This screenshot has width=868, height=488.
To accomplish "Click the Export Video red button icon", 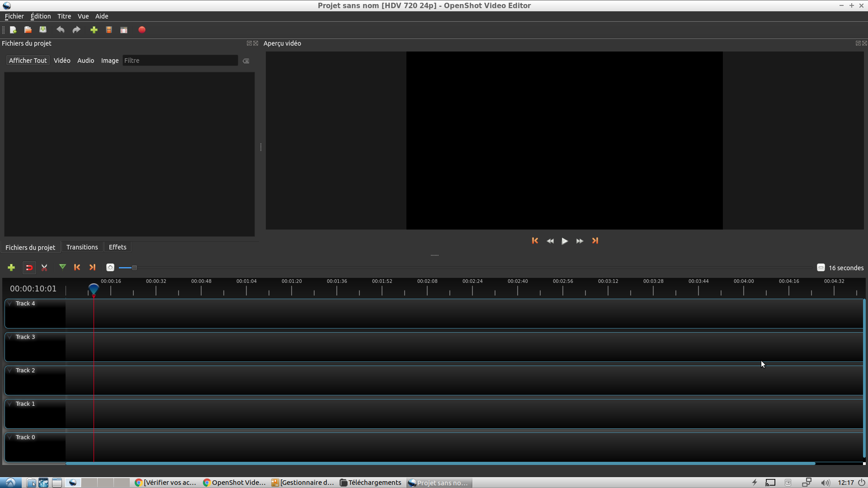I will pos(142,30).
